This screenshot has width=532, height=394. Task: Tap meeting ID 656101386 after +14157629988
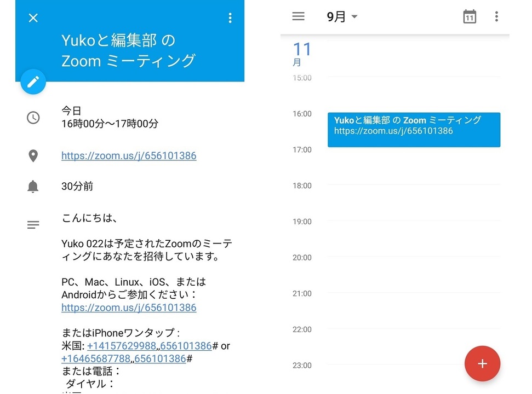click(x=186, y=345)
